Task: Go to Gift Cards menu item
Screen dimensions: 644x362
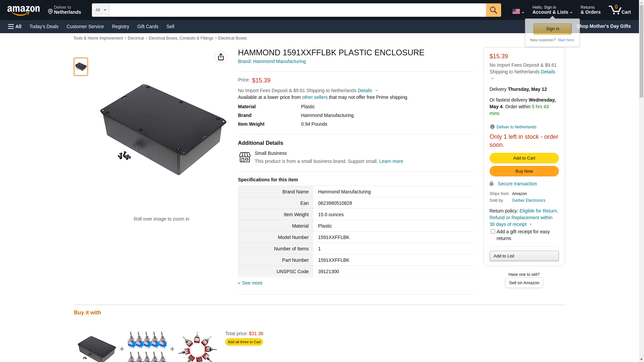Action: click(x=148, y=26)
